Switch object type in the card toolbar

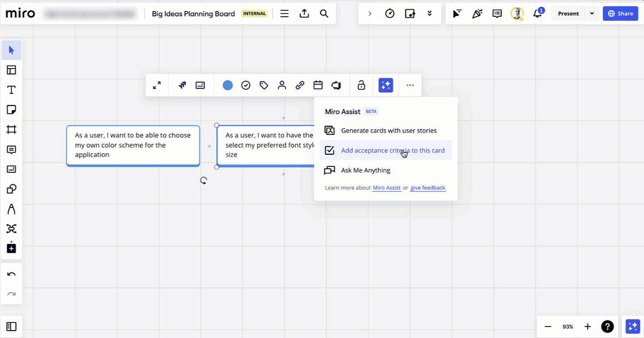(200, 85)
